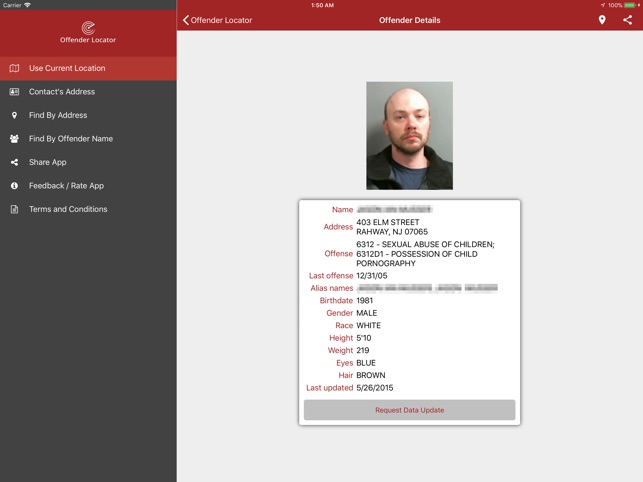Choose the Terms and Conditions menu label
Screen dimensions: 643x482
pos(68,209)
